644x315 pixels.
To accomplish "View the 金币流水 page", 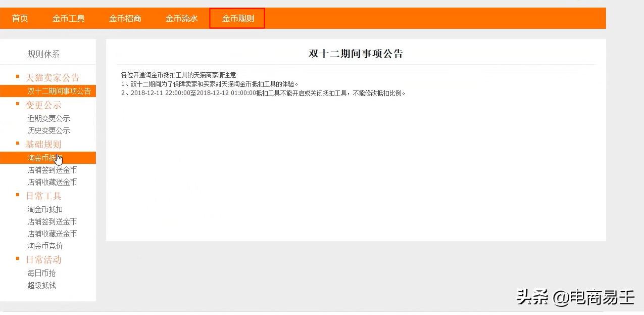I will point(181,17).
